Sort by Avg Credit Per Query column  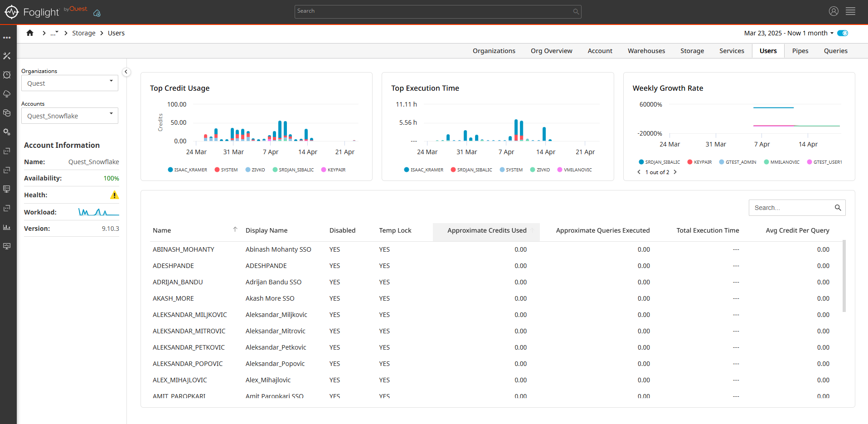(x=797, y=230)
